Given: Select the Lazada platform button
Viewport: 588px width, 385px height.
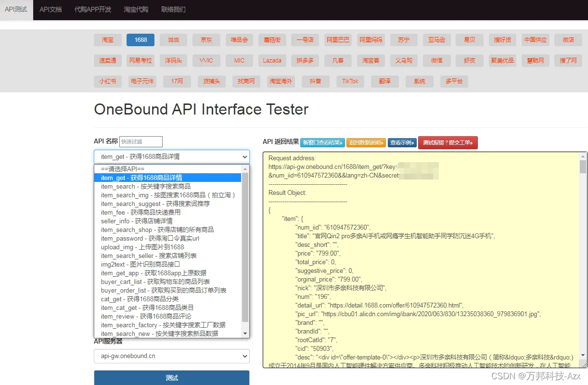Looking at the screenshot, I should pos(272,61).
